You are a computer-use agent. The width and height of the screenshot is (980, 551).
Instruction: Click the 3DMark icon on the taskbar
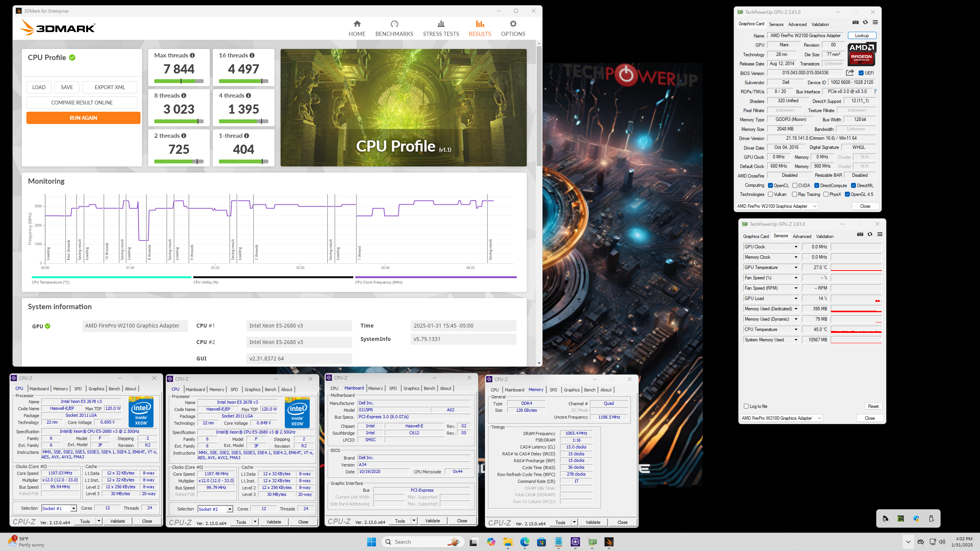[609, 542]
